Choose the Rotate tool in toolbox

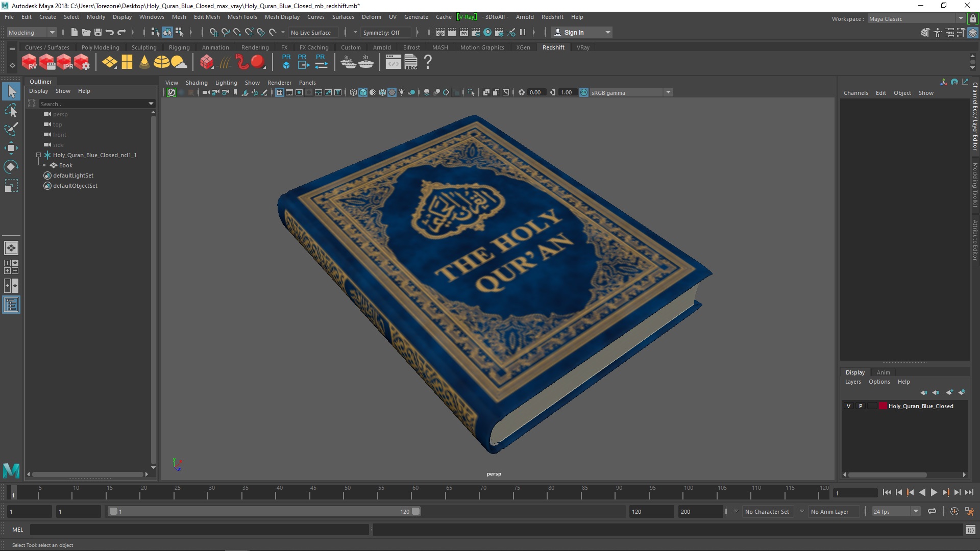11,167
